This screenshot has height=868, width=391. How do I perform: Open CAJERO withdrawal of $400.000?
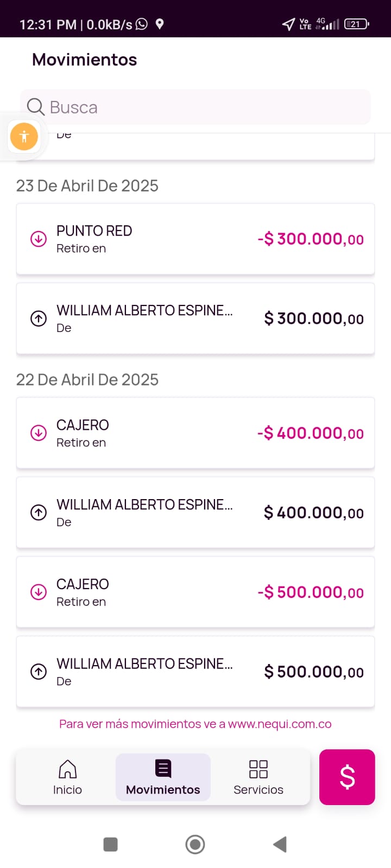pos(195,433)
